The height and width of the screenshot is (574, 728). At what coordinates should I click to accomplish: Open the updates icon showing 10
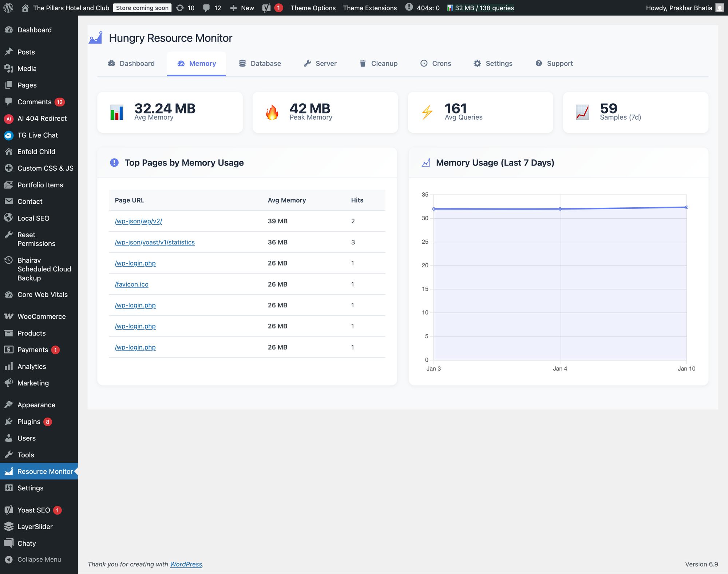click(x=180, y=8)
